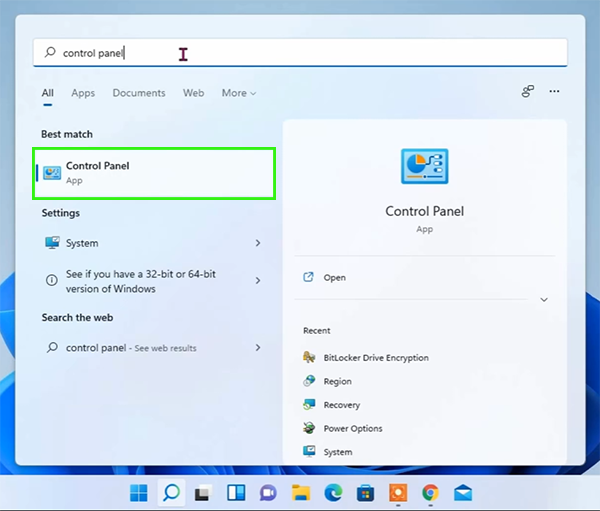Expand arrow next to System result
This screenshot has height=511, width=600.
[x=258, y=243]
